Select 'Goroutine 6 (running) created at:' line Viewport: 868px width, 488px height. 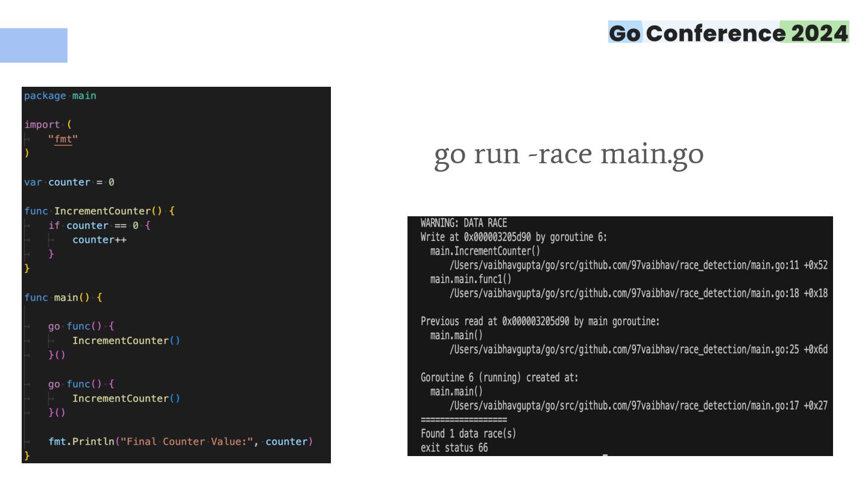point(500,378)
